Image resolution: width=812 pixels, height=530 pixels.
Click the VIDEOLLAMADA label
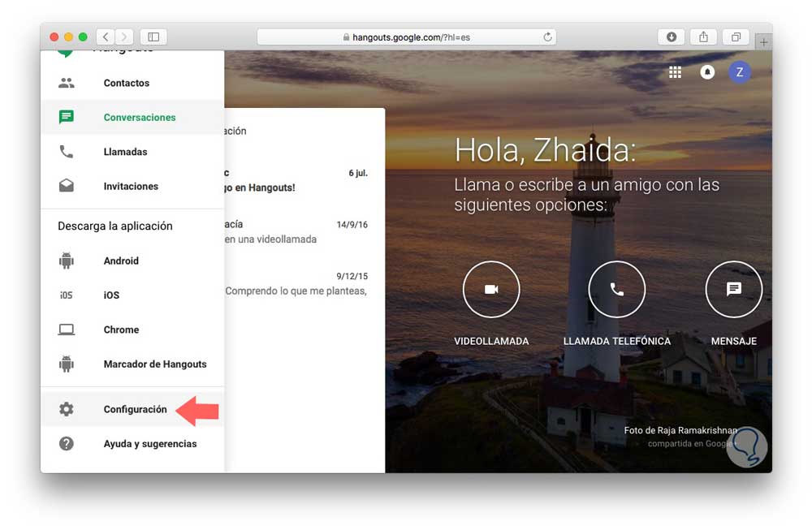point(491,341)
